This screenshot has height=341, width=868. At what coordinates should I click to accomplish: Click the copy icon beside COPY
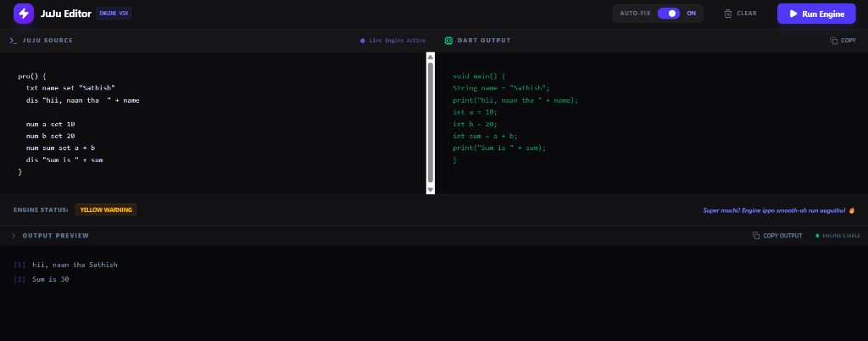click(834, 41)
